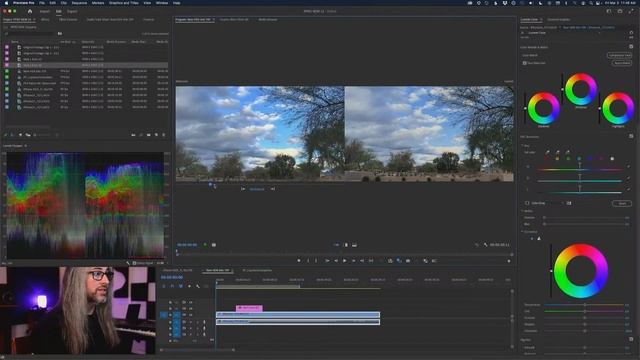The height and width of the screenshot is (360, 640).
Task: Click the Denoise slider handle
Action: 544,218
